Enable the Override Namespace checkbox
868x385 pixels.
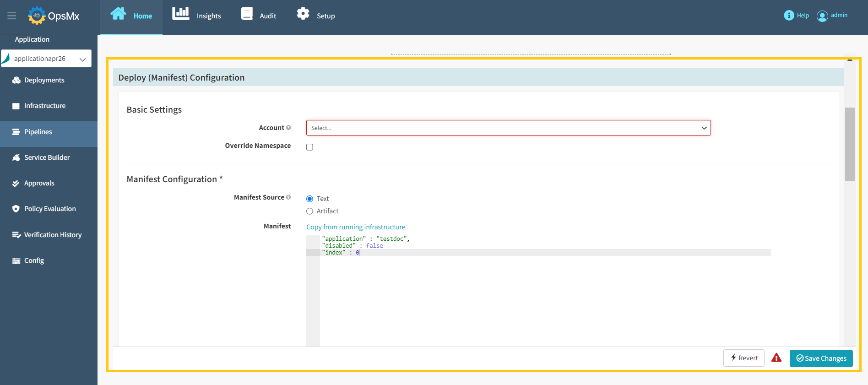310,147
